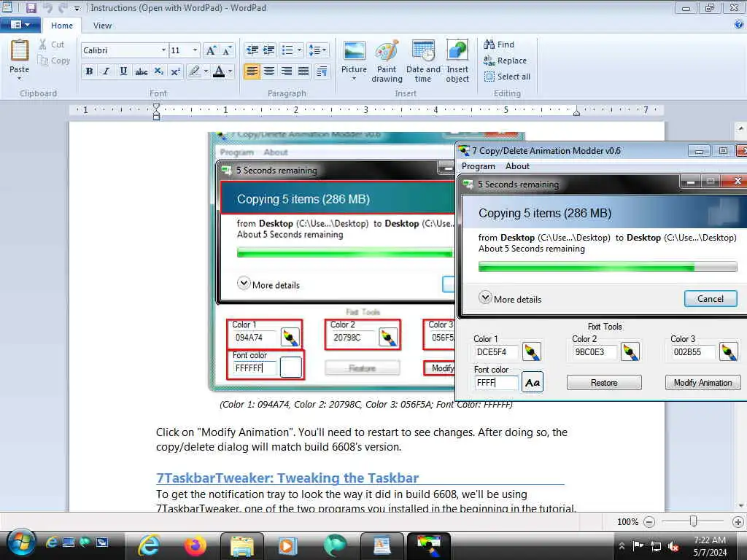Click the zoom slider handle in status bar
The image size is (747, 560).
[694, 522]
